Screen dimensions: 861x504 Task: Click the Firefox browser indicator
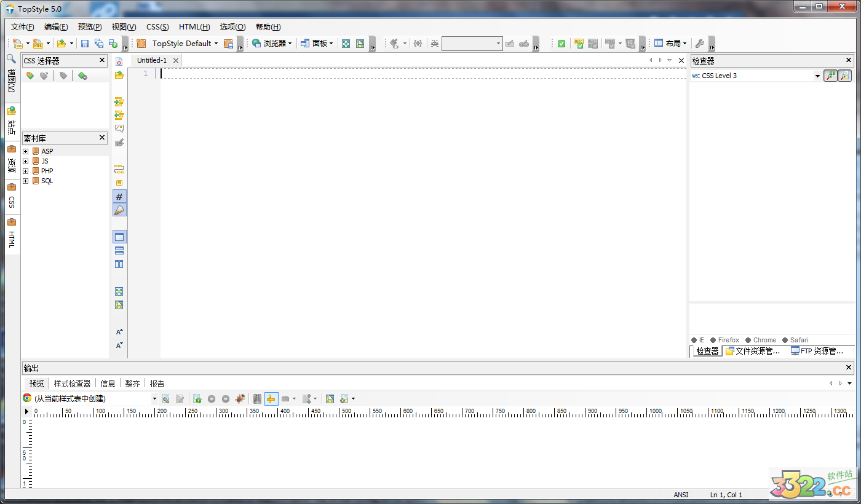tap(725, 340)
